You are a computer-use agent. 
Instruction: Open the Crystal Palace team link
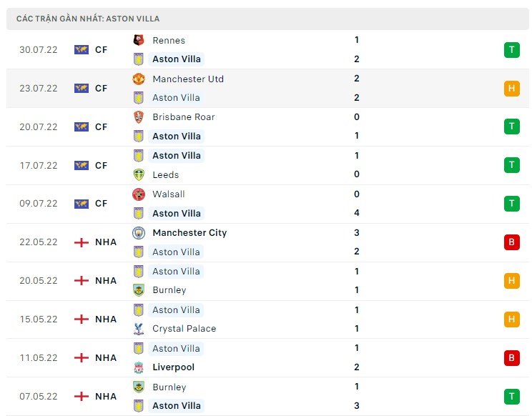[184, 329]
